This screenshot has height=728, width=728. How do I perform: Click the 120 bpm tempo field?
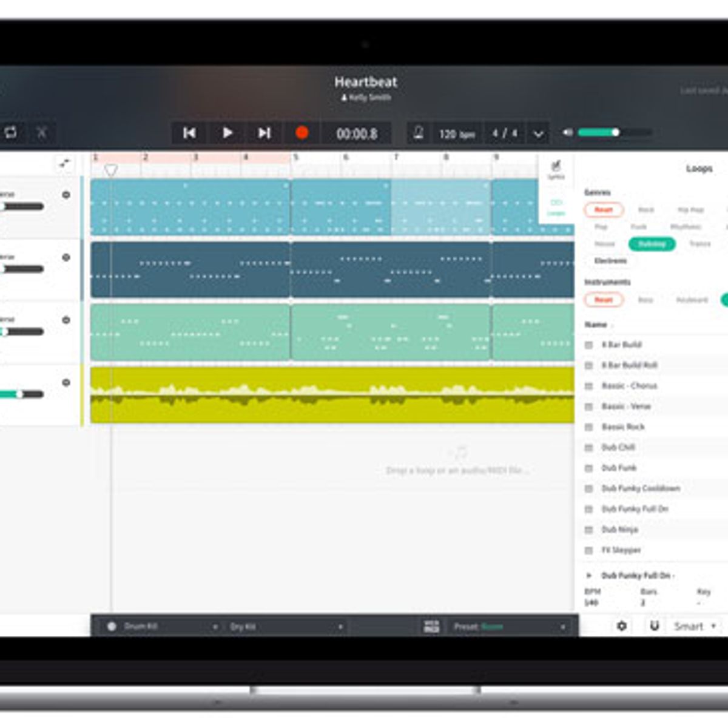click(x=457, y=133)
